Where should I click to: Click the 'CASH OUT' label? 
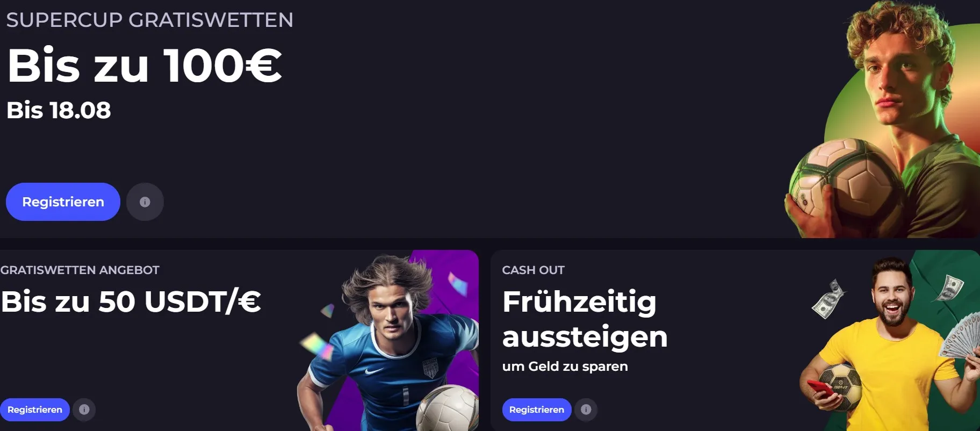coord(534,270)
